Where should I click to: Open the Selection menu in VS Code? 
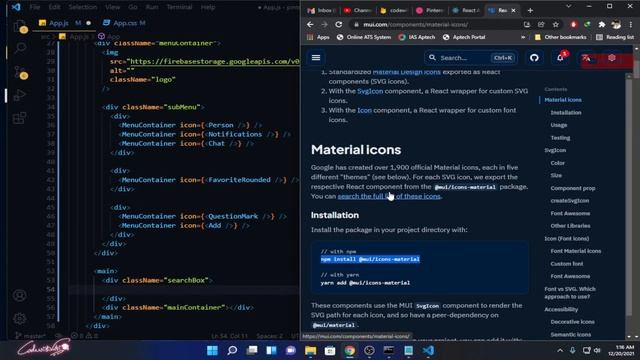coord(82,7)
